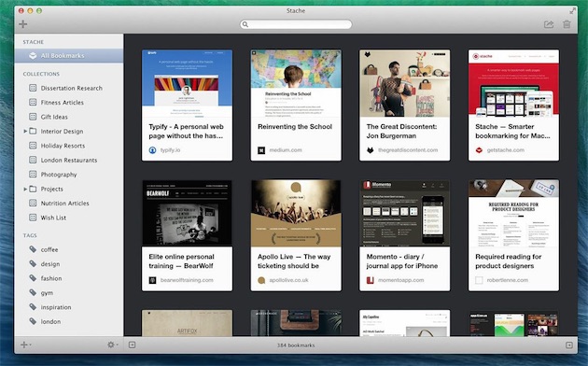Open the Stache Smarter bookmarking thumbnail
Screen dimensions: 588x366
(513, 83)
